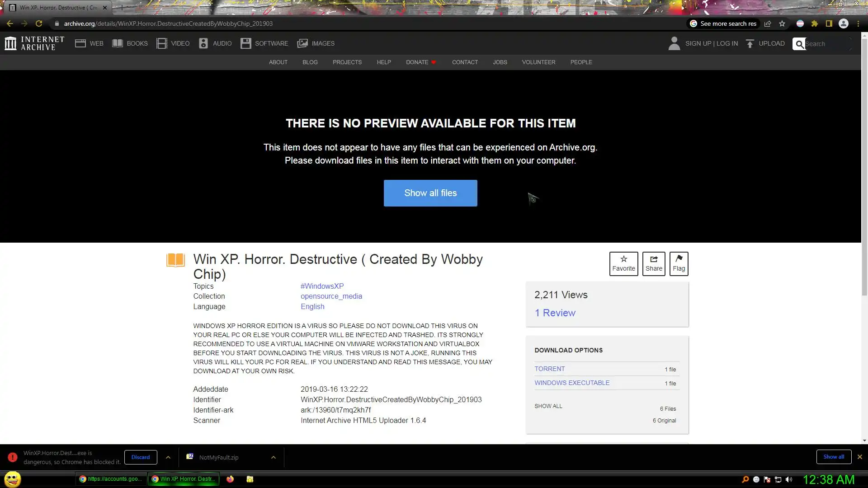Open the Software section floppy icon
The height and width of the screenshot is (488, 868).
245,43
